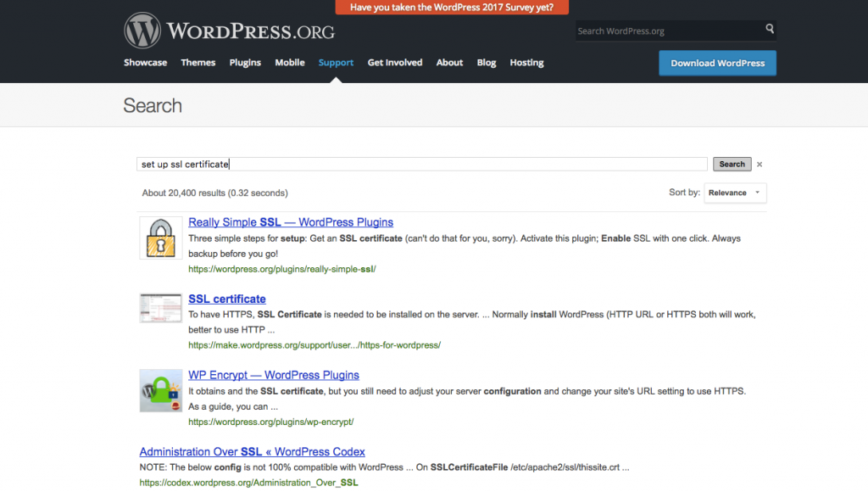
Task: Open the Hosting page
Action: click(526, 62)
